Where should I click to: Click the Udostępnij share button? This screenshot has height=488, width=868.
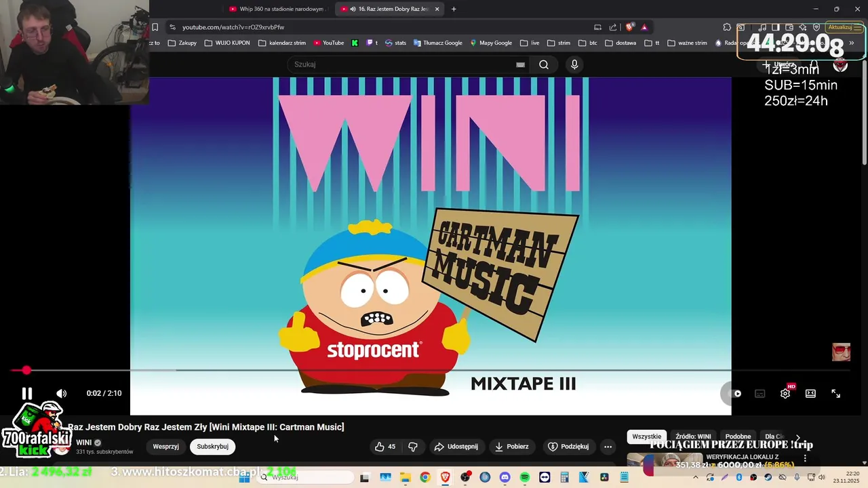coord(456,447)
